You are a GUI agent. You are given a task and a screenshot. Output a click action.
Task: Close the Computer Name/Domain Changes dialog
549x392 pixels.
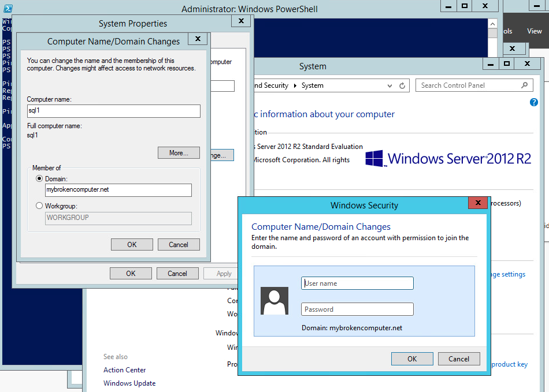198,39
